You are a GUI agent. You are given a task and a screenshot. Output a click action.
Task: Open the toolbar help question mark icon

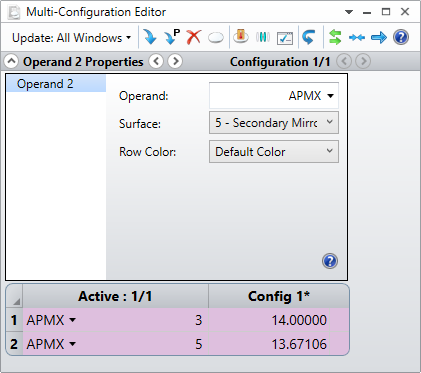(x=401, y=37)
